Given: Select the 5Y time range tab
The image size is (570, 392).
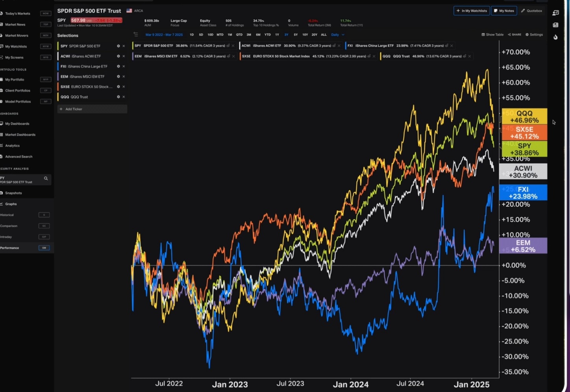Looking at the screenshot, I should pos(296,35).
